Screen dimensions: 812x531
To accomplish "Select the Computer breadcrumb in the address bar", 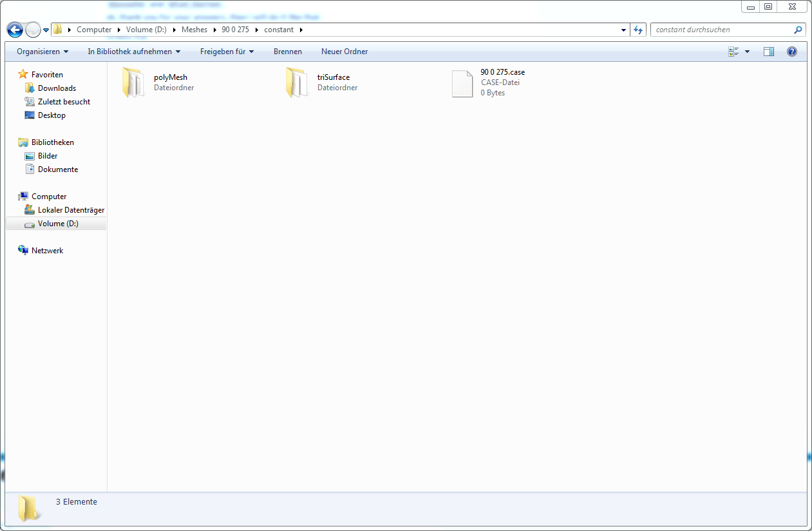I will tap(94, 30).
